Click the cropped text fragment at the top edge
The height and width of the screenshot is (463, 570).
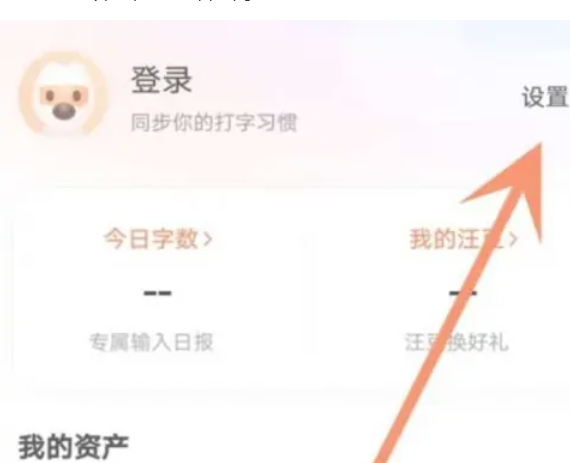[x=171, y=4]
